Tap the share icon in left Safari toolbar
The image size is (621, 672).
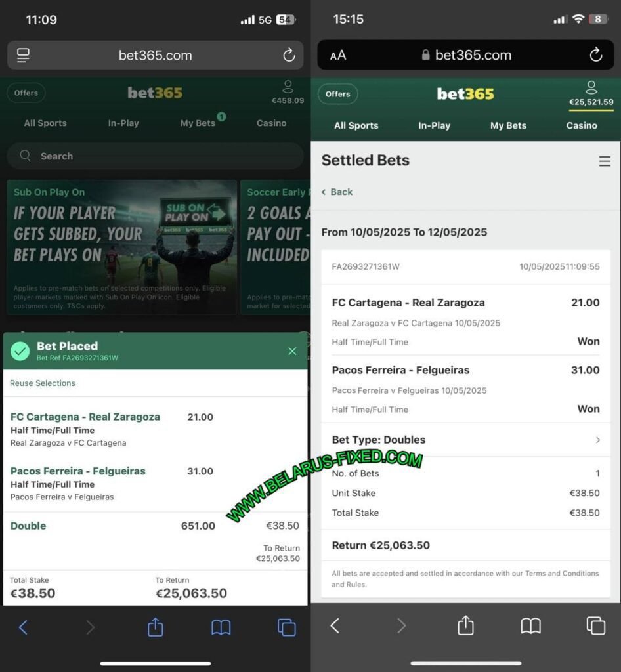click(x=155, y=627)
